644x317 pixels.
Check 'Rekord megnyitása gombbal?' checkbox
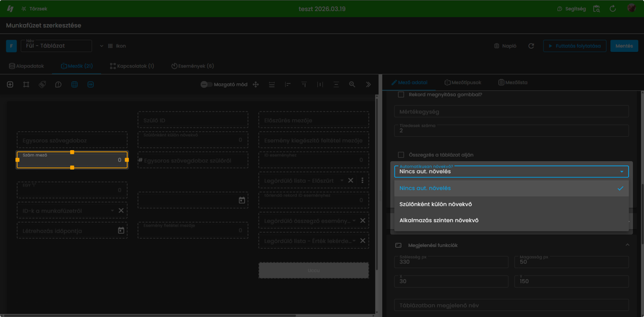[401, 94]
